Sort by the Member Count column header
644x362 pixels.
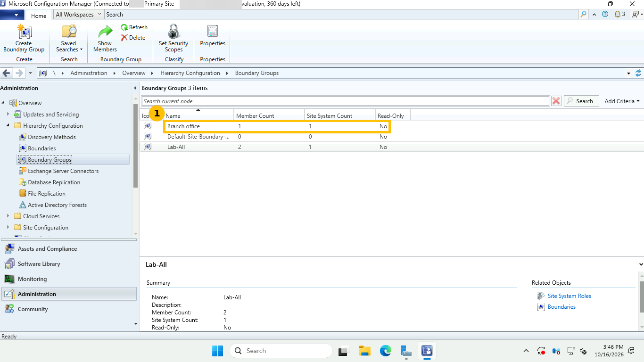click(x=269, y=115)
